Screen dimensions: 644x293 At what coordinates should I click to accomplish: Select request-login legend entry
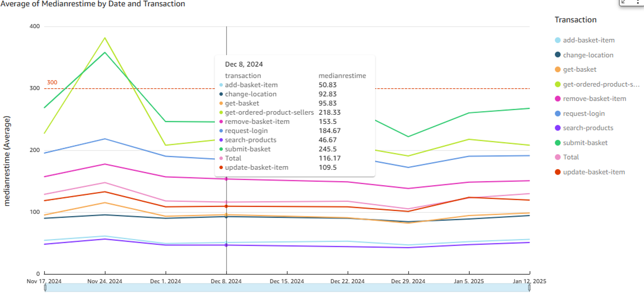click(585, 113)
